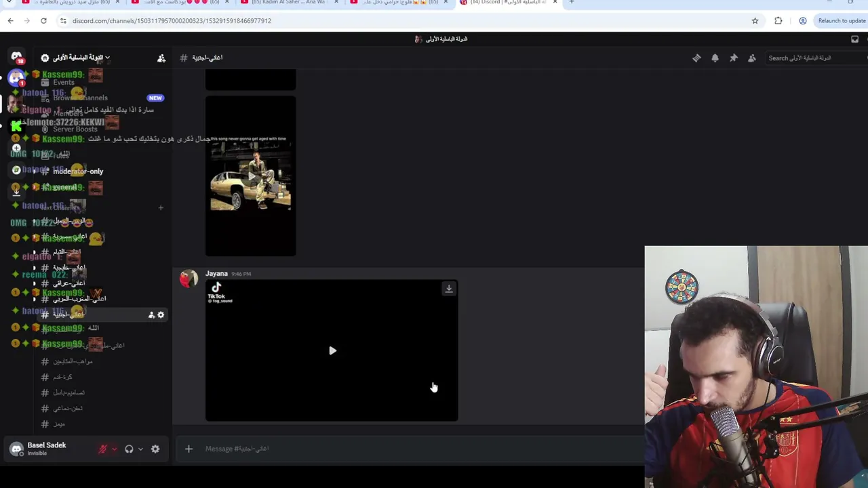Click the Jayana username
Viewport: 868px width, 488px height.
[217, 274]
